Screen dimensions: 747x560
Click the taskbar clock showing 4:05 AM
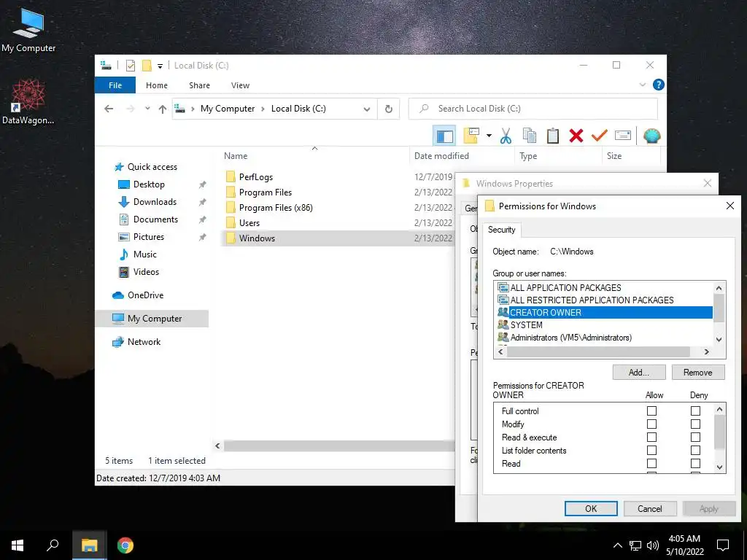click(684, 545)
